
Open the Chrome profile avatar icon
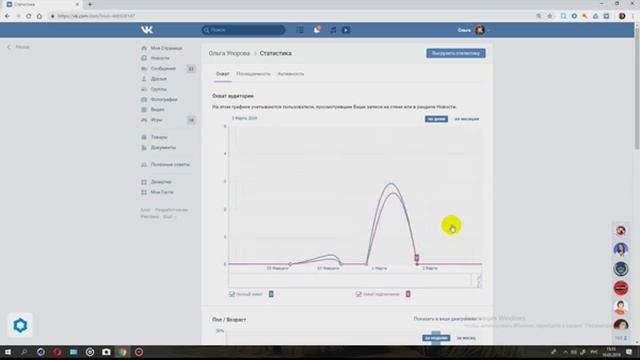(622, 16)
